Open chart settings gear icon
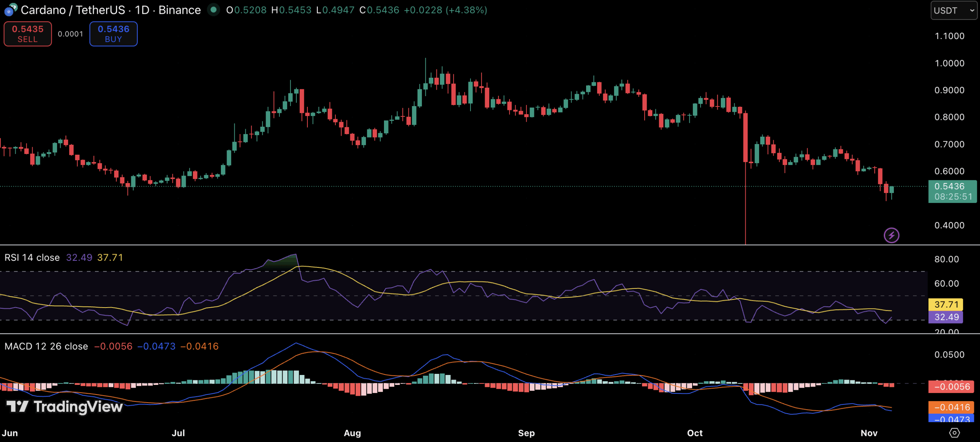Viewport: 980px width, 442px height. click(954, 433)
